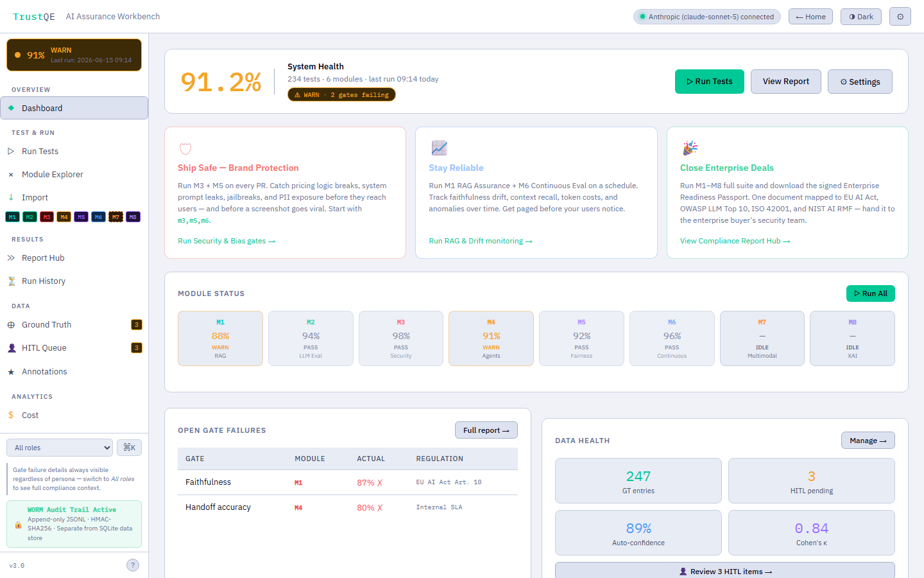Open the M8 XAI module card

tap(852, 338)
